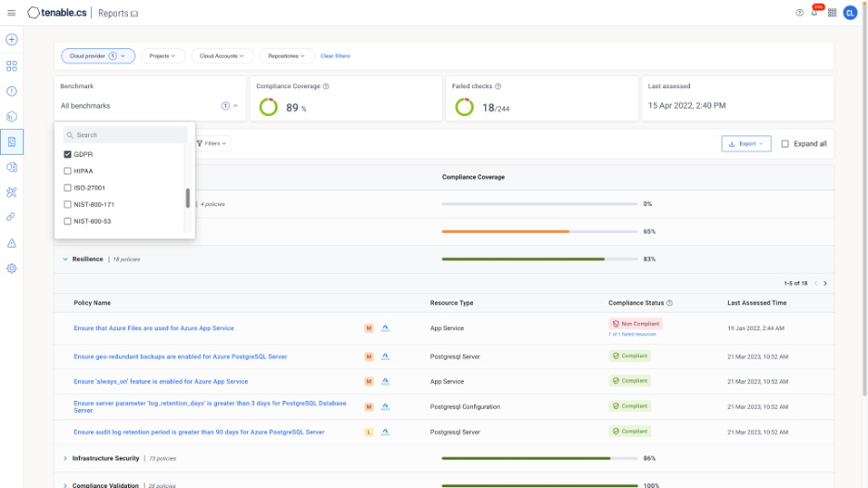Collapse the Resilience section

pyautogui.click(x=65, y=259)
